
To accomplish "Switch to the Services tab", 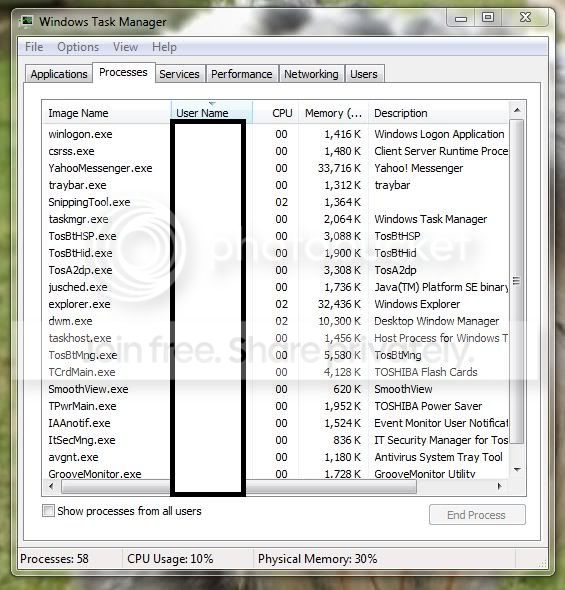I will coord(179,74).
